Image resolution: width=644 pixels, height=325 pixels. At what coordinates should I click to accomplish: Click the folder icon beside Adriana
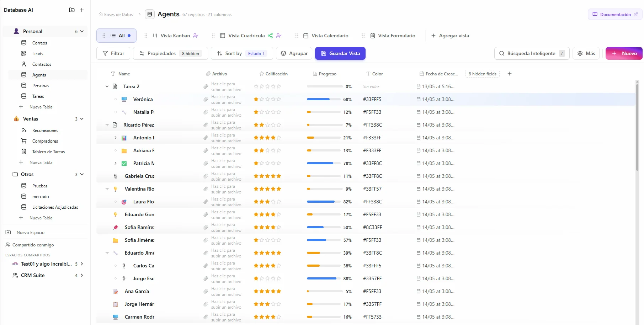pos(124,150)
